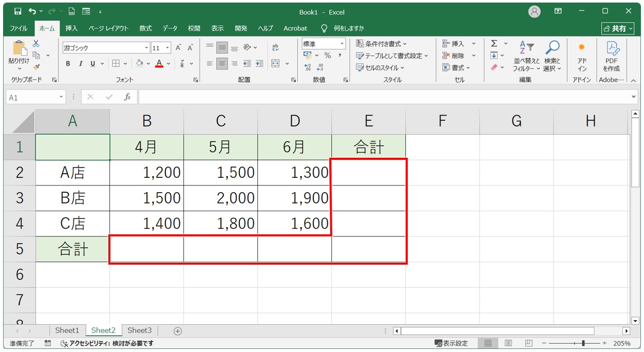
Task: Switch to Sheet3 tab
Action: (x=140, y=330)
